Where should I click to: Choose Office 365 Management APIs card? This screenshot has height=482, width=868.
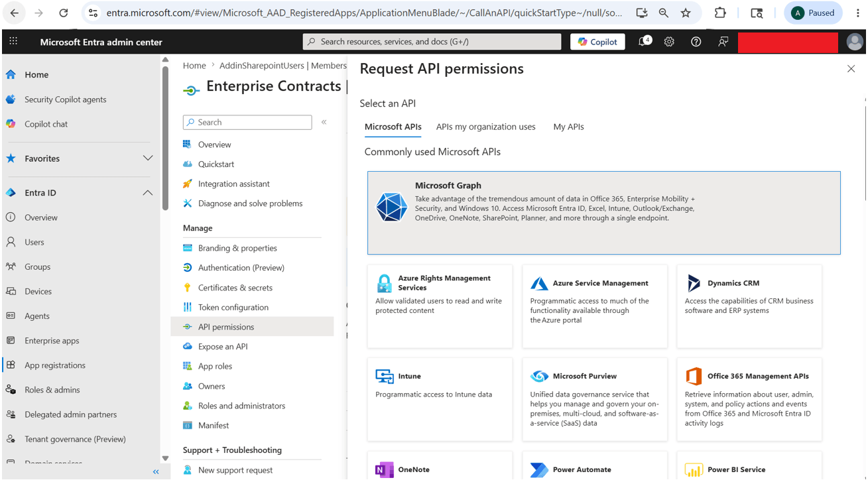[749, 400]
